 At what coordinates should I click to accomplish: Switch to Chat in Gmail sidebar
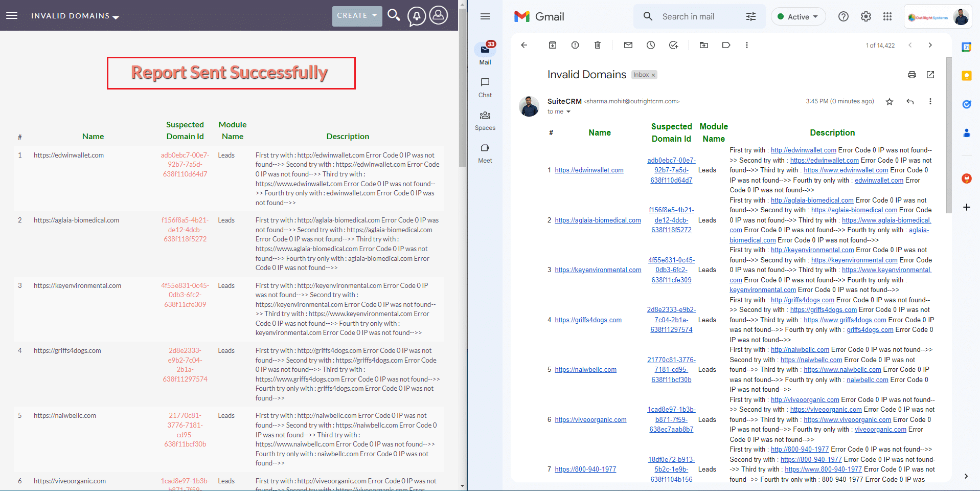pos(485,87)
